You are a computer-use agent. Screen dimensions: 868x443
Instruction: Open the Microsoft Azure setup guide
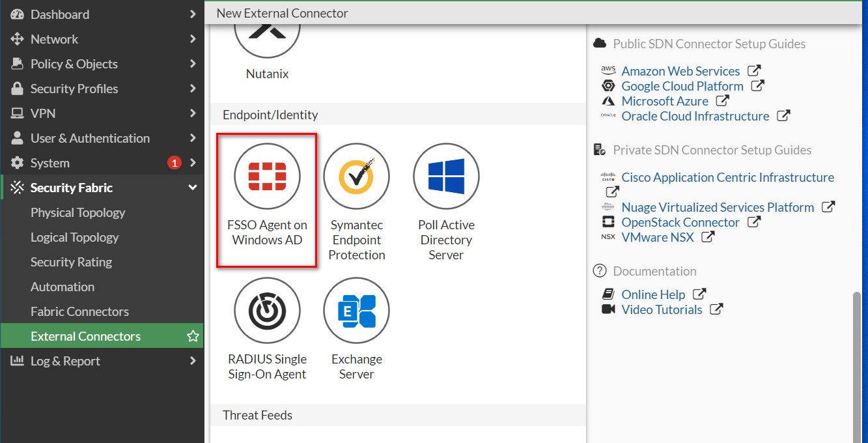pos(665,101)
